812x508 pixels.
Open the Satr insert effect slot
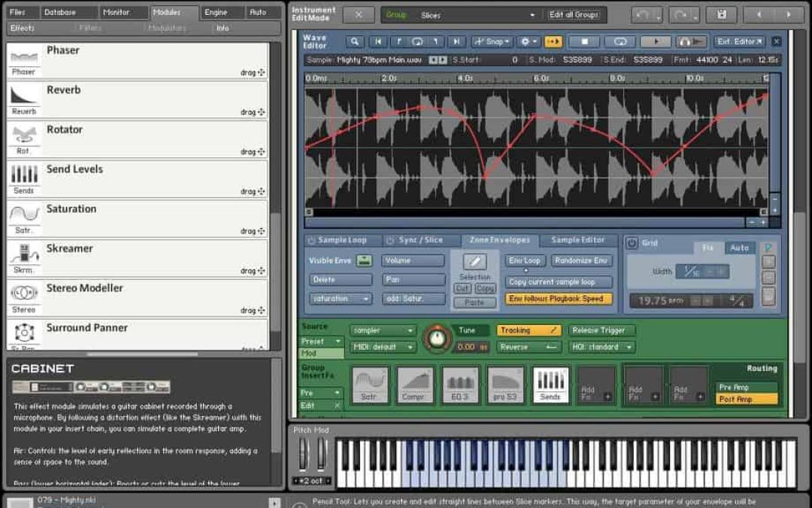(370, 385)
